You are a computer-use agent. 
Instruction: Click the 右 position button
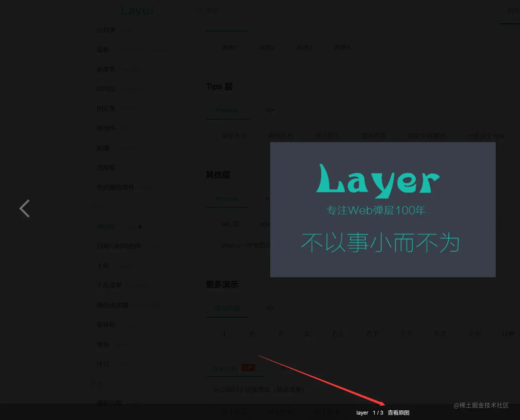pyautogui.click(x=252, y=334)
